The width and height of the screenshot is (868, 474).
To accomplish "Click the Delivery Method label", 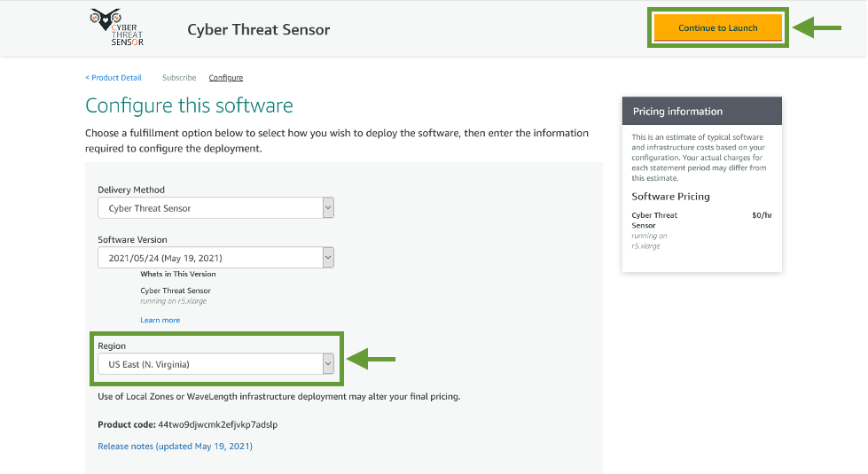I will pos(131,190).
